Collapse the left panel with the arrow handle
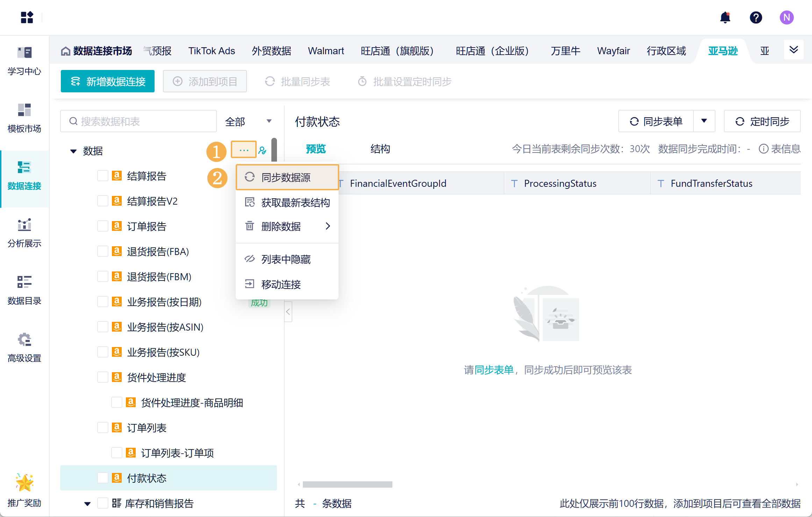812x517 pixels. click(x=288, y=312)
